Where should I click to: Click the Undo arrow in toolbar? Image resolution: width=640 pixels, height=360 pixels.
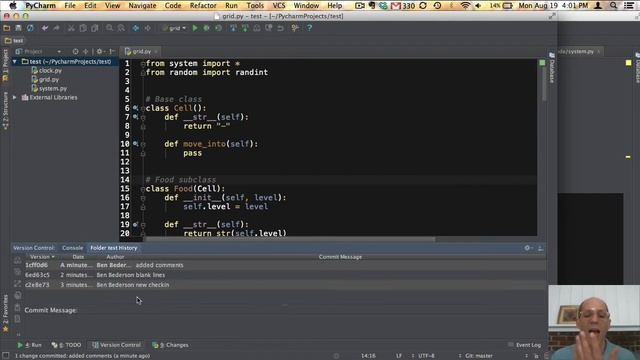point(45,28)
